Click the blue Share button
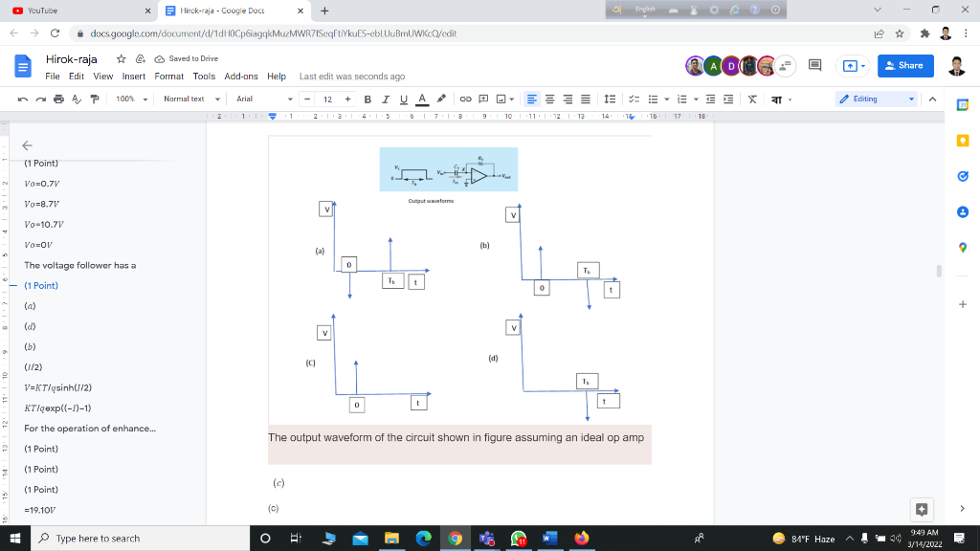Image resolution: width=980 pixels, height=551 pixels. 904,66
